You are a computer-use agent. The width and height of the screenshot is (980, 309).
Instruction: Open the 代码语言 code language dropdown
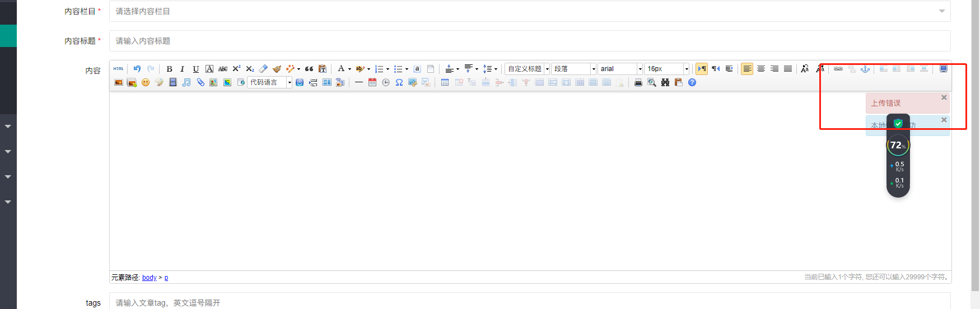pyautogui.click(x=290, y=82)
